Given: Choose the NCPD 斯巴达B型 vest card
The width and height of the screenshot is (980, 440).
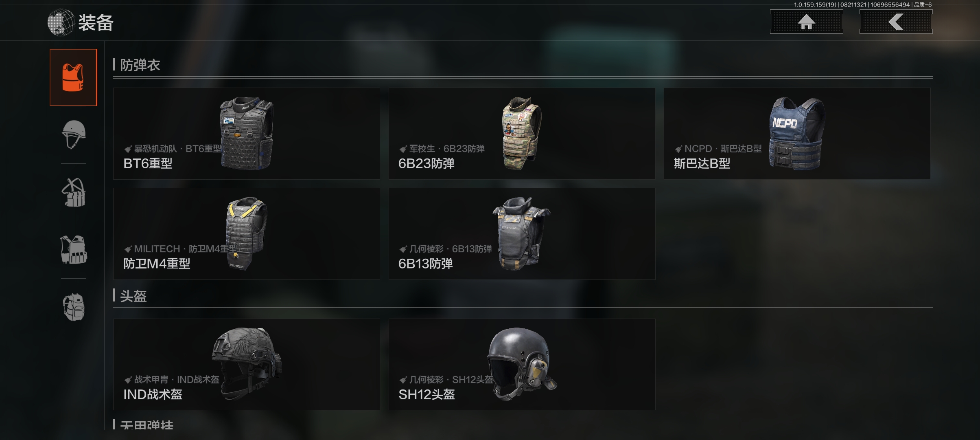Looking at the screenshot, I should pyautogui.click(x=797, y=134).
